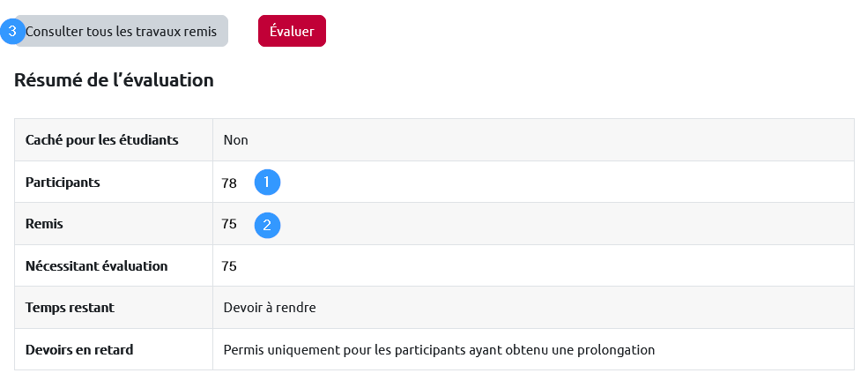
Task: Select the Remis row label
Action: click(x=44, y=224)
